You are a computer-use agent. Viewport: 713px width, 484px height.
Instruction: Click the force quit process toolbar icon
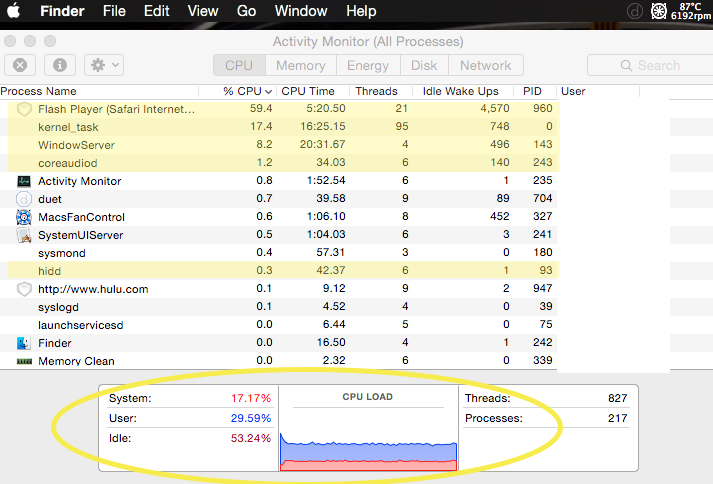[20, 65]
